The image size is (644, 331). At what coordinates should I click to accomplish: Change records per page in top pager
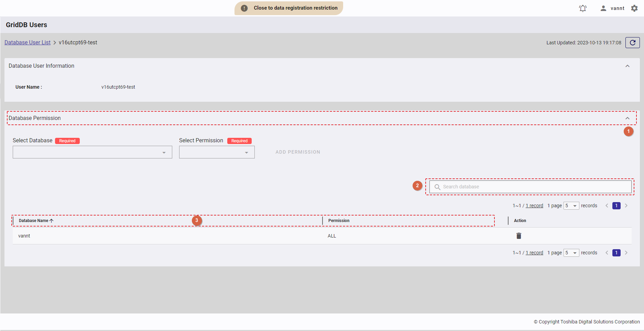point(571,206)
